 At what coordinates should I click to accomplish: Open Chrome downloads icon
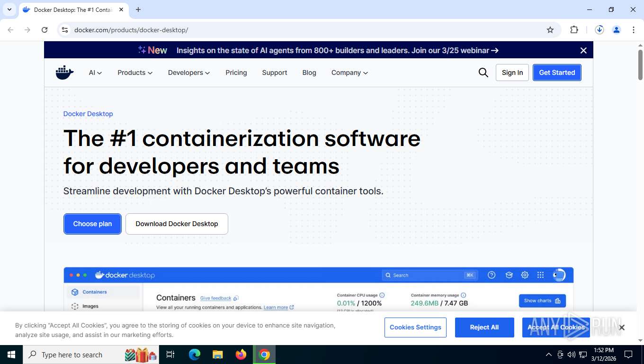[x=599, y=30]
